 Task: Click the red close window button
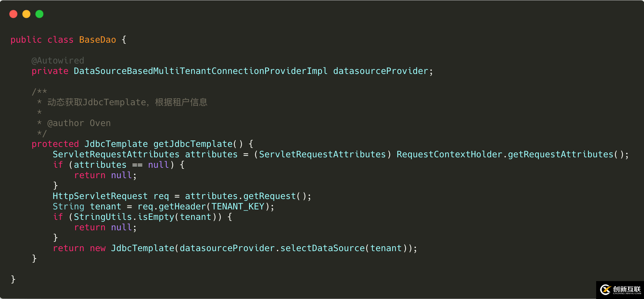click(13, 14)
